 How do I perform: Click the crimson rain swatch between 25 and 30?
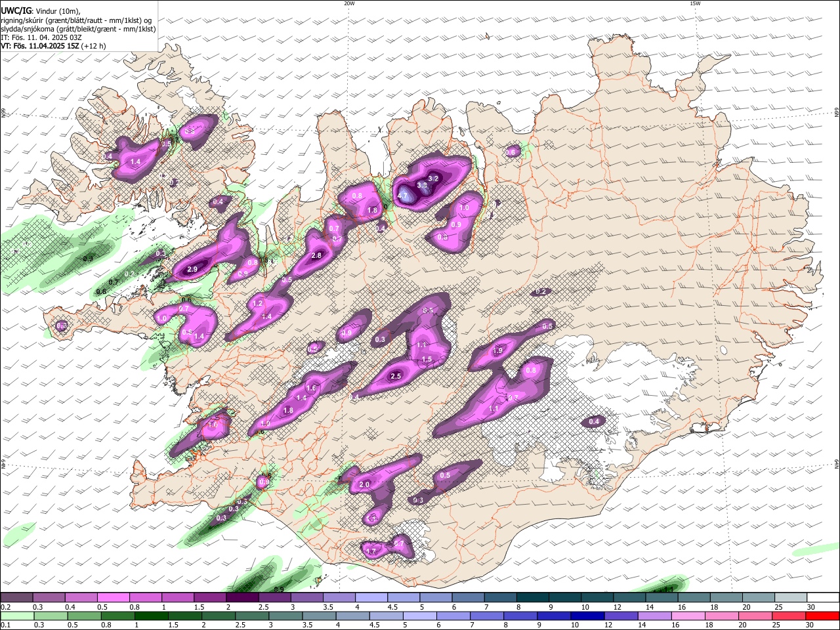tap(788, 616)
